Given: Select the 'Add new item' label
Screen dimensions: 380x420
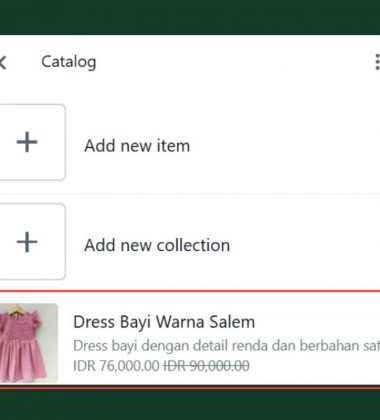Looking at the screenshot, I should [137, 146].
